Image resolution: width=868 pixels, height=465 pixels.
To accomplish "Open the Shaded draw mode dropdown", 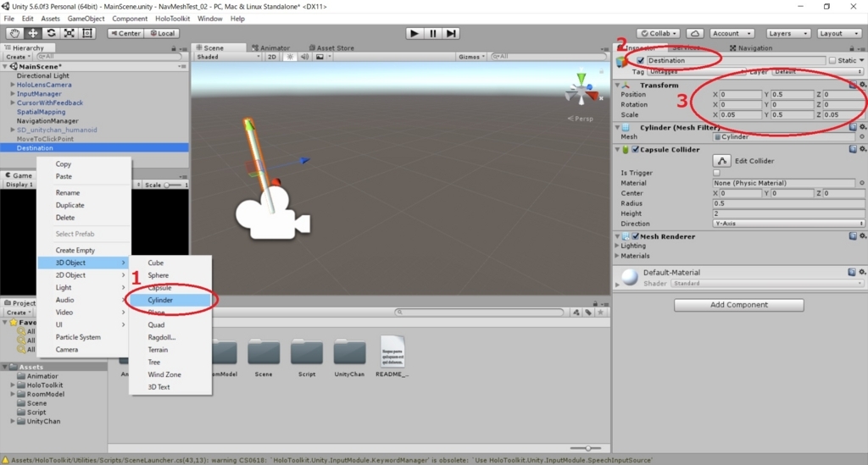I will (x=227, y=57).
